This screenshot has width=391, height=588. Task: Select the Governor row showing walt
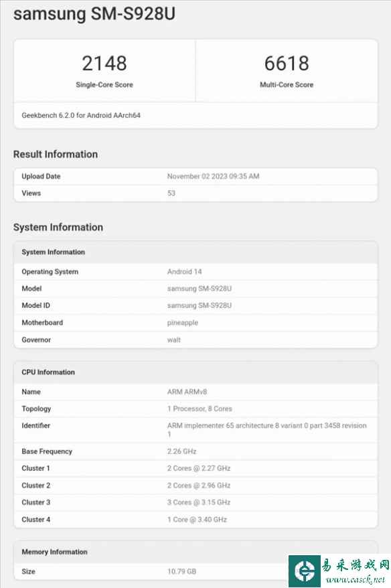point(194,340)
